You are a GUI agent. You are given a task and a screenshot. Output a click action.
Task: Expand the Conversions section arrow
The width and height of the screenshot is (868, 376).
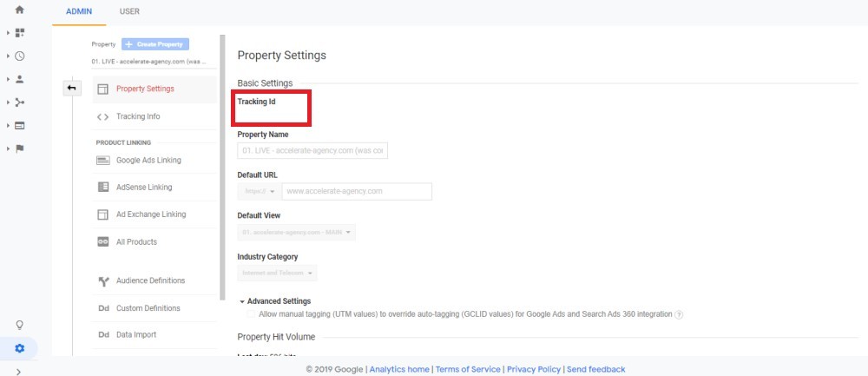pyautogui.click(x=8, y=148)
